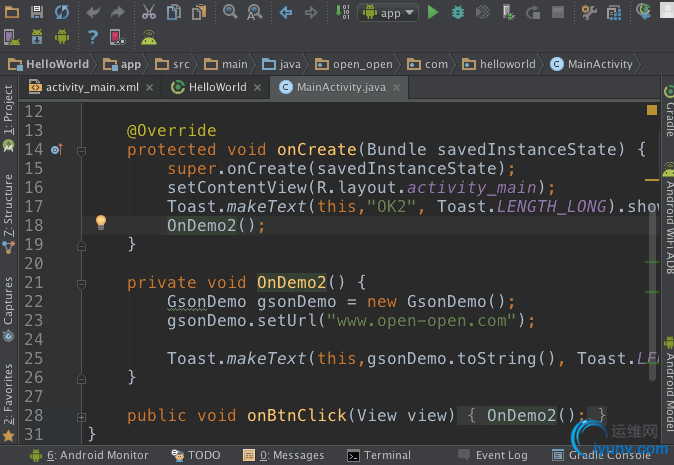674x465 pixels.
Task: Click the Open folder toolbar icon
Action: (12, 12)
